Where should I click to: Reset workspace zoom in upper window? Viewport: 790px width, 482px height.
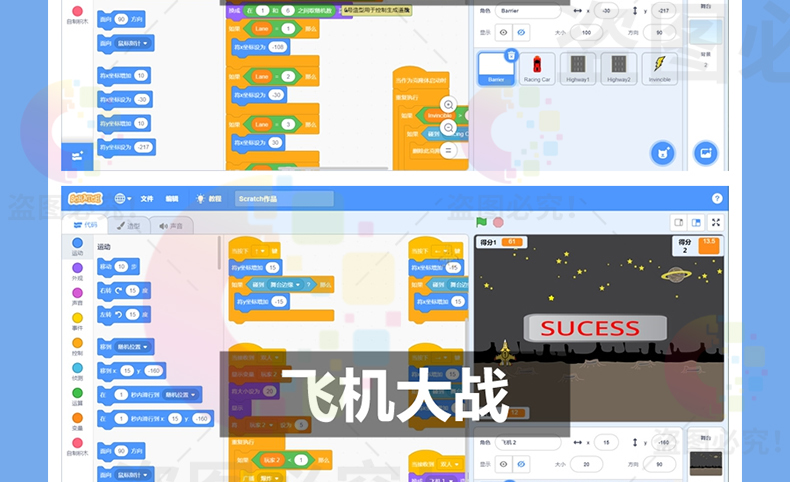tap(448, 151)
